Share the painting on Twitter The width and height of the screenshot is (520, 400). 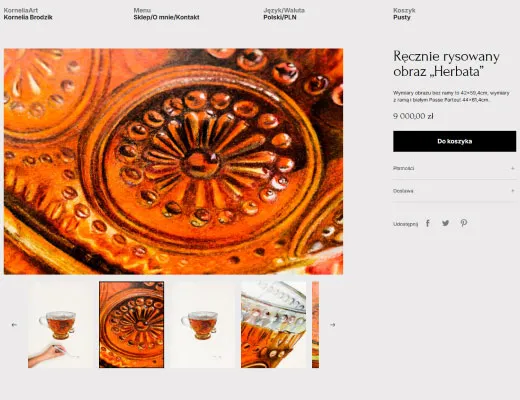click(445, 223)
